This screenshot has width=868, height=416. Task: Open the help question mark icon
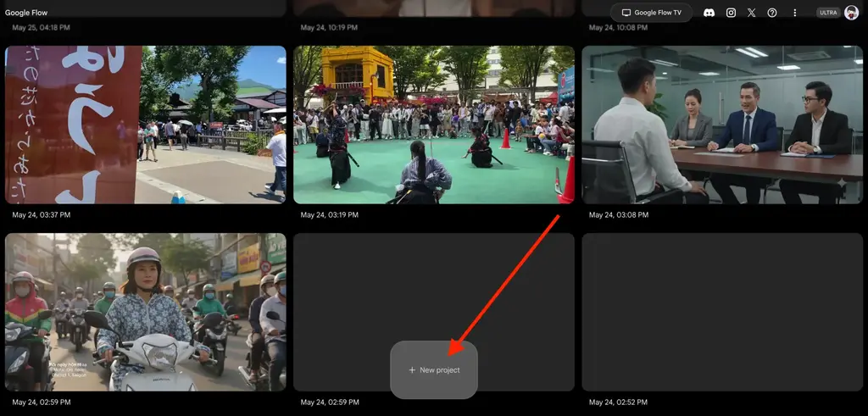point(771,13)
